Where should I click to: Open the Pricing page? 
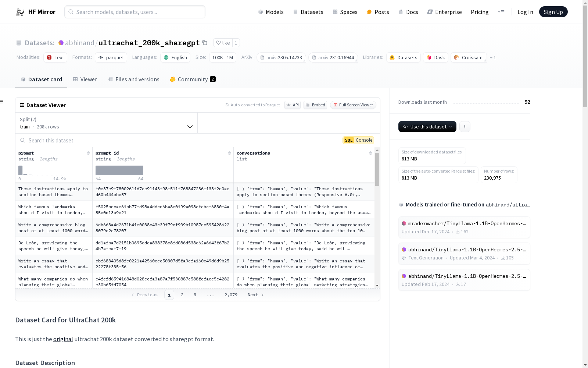[480, 12]
